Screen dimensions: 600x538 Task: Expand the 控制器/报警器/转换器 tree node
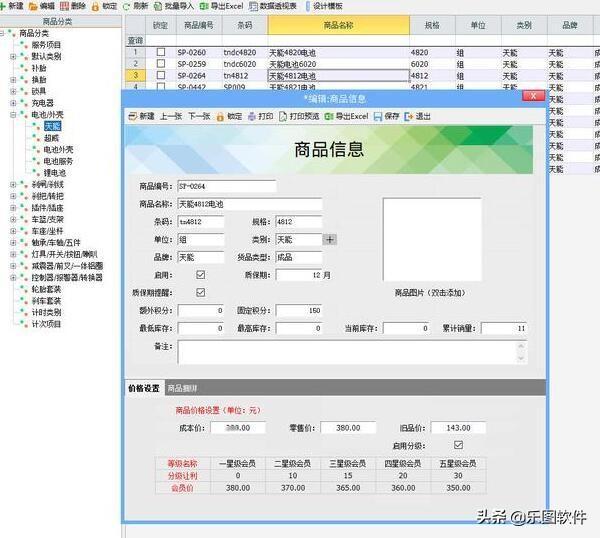pos(13,277)
